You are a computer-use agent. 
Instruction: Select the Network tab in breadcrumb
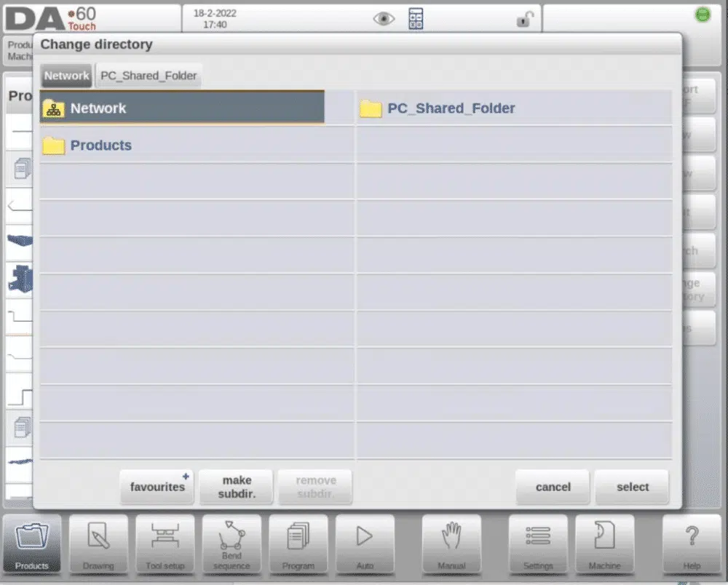pyautogui.click(x=66, y=76)
